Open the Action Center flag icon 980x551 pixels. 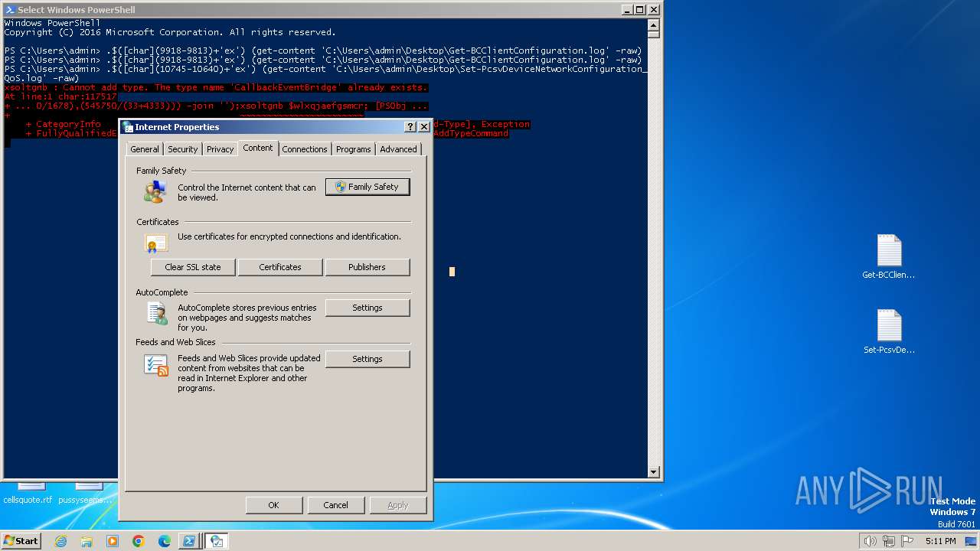906,541
